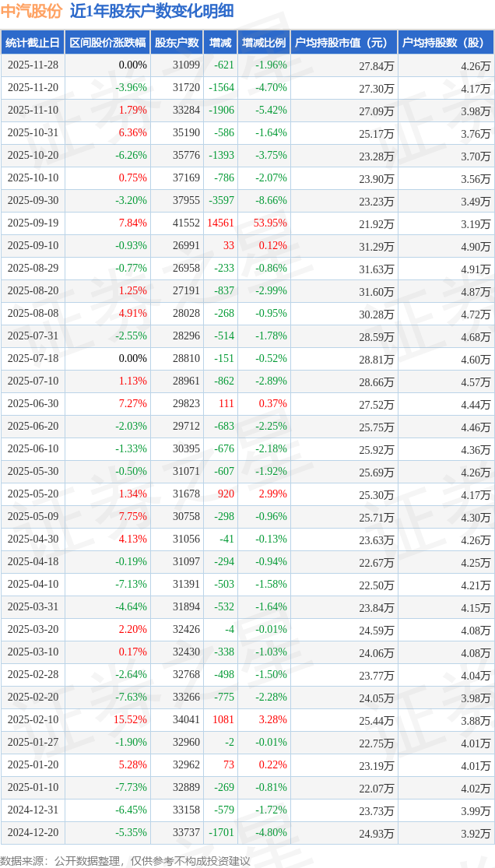The width and height of the screenshot is (495, 868).
Task: Click the 31.63万 average holding value cell
Action: pos(377,269)
